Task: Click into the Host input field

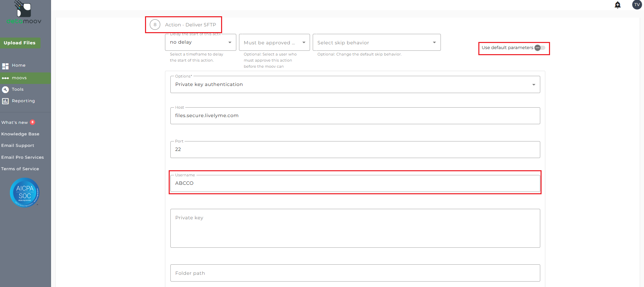Action: pos(355,116)
